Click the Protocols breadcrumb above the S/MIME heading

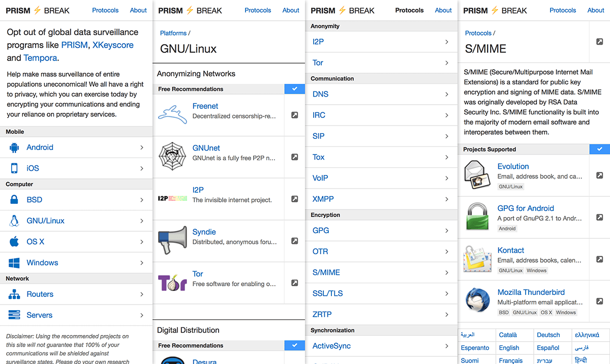click(478, 33)
